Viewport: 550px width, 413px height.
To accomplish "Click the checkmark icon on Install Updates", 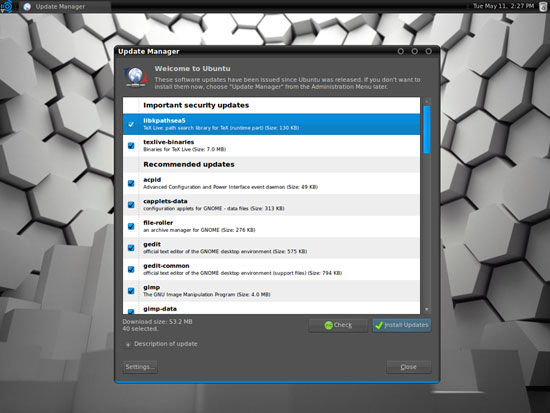I will (378, 325).
